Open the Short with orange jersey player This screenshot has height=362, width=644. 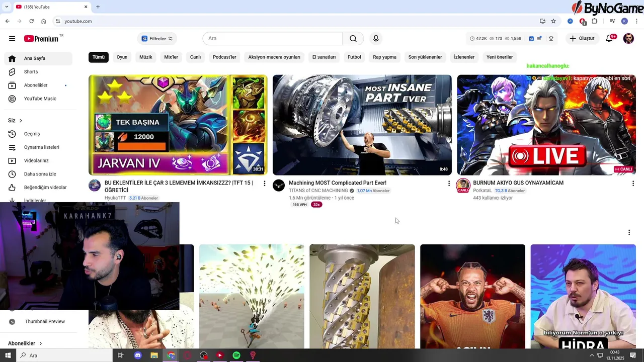[472, 297]
